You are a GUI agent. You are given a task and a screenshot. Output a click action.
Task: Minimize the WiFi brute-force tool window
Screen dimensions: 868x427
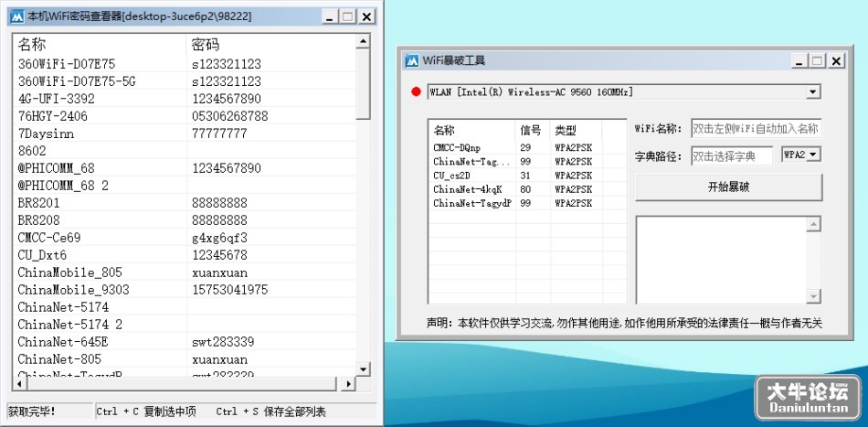tap(799, 61)
